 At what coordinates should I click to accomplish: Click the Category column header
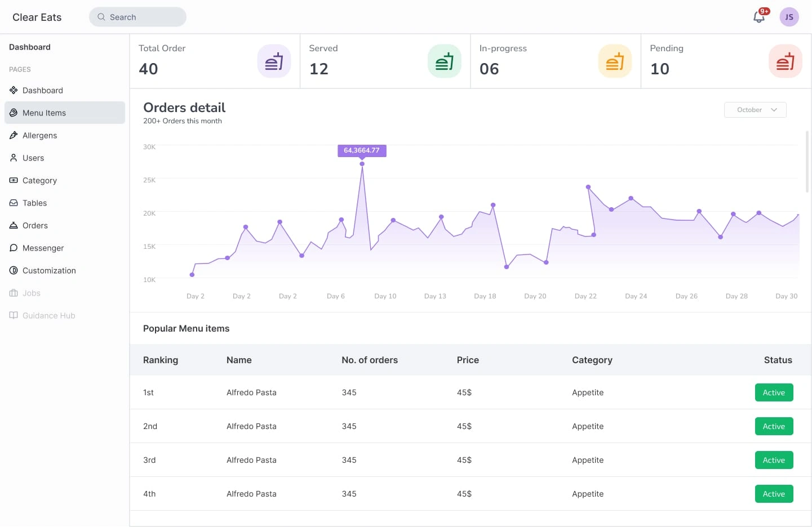(x=592, y=360)
